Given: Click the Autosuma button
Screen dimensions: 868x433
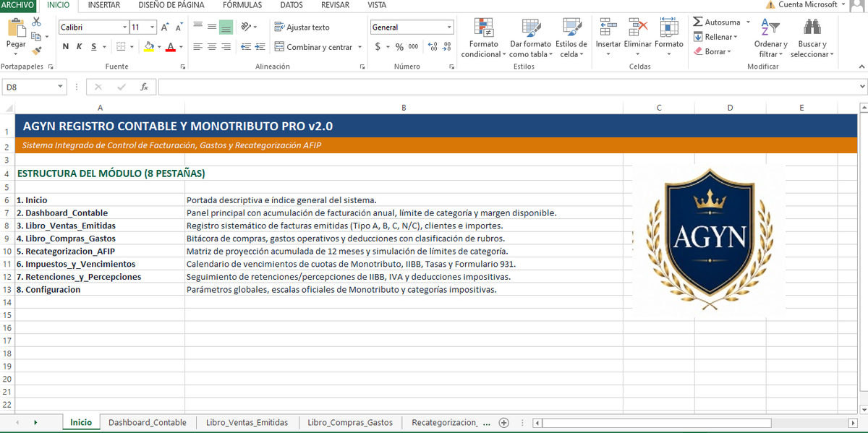Looking at the screenshot, I should [x=716, y=22].
